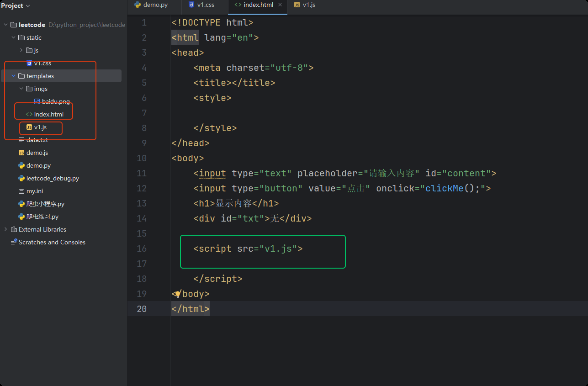Click the lang="en" attribute value
The height and width of the screenshot is (386, 588).
[x=243, y=37]
